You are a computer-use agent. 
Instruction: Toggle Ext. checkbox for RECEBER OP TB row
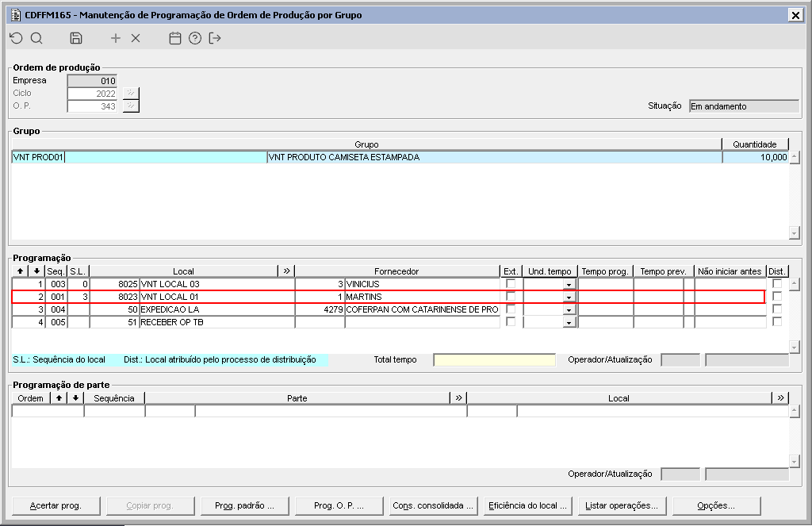[x=511, y=322]
